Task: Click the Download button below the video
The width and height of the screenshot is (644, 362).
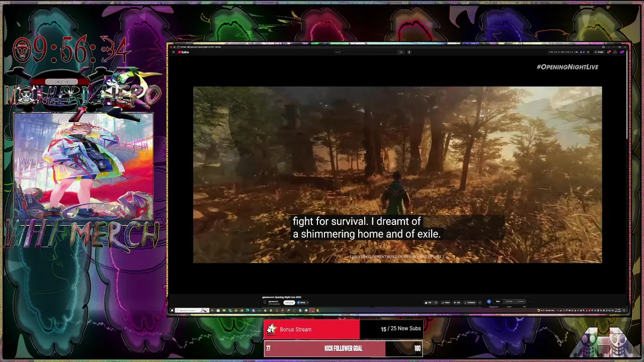Action: 470,303
